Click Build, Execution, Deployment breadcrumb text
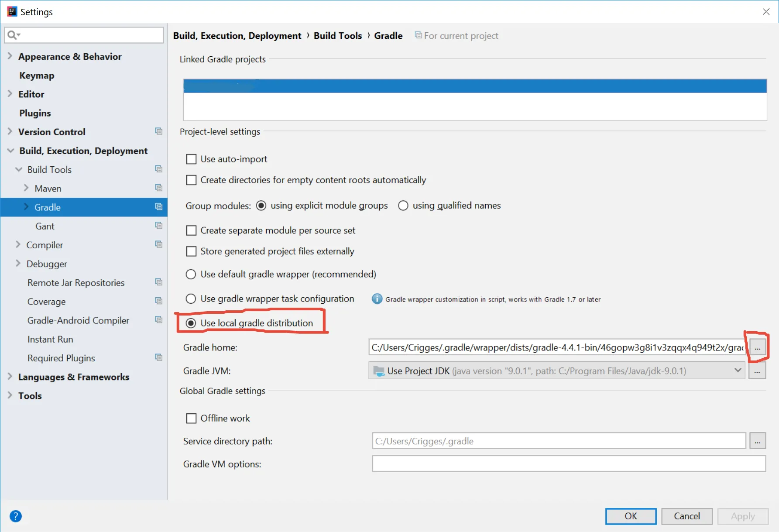 pyautogui.click(x=237, y=36)
